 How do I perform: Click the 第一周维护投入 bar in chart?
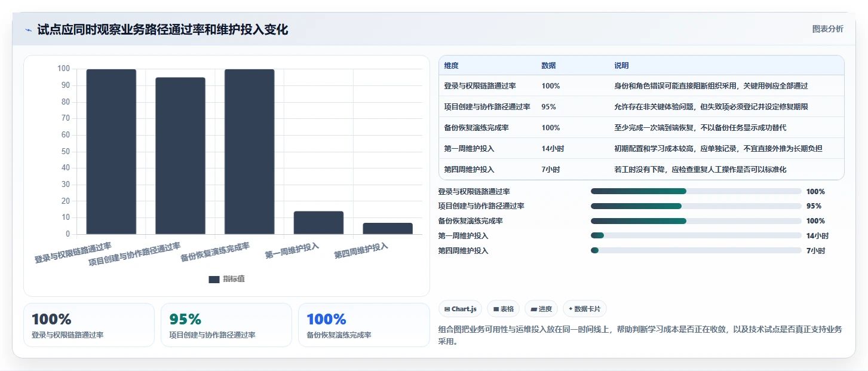pos(318,223)
